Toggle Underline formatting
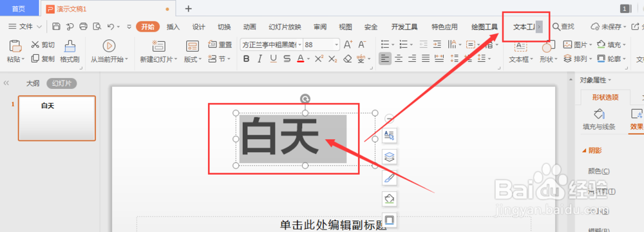The width and height of the screenshot is (644, 232). [x=273, y=59]
